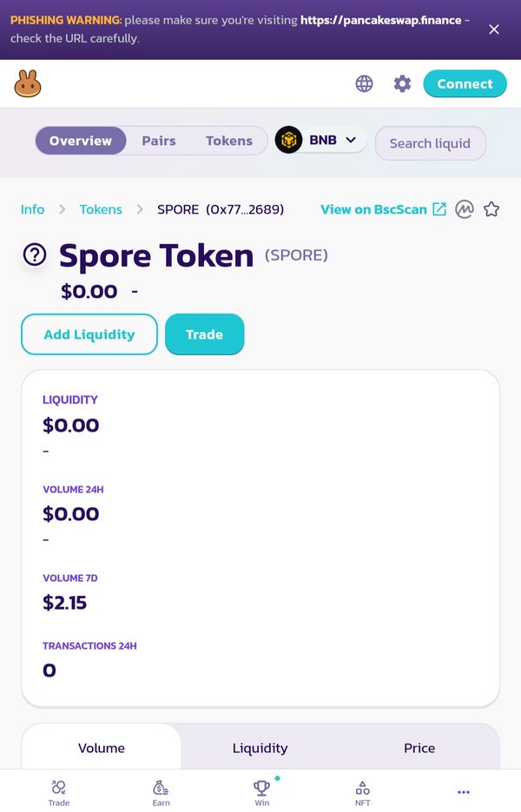Open NFT in the bottom navigation
Image resolution: width=521 pixels, height=812 pixels.
tap(362, 793)
